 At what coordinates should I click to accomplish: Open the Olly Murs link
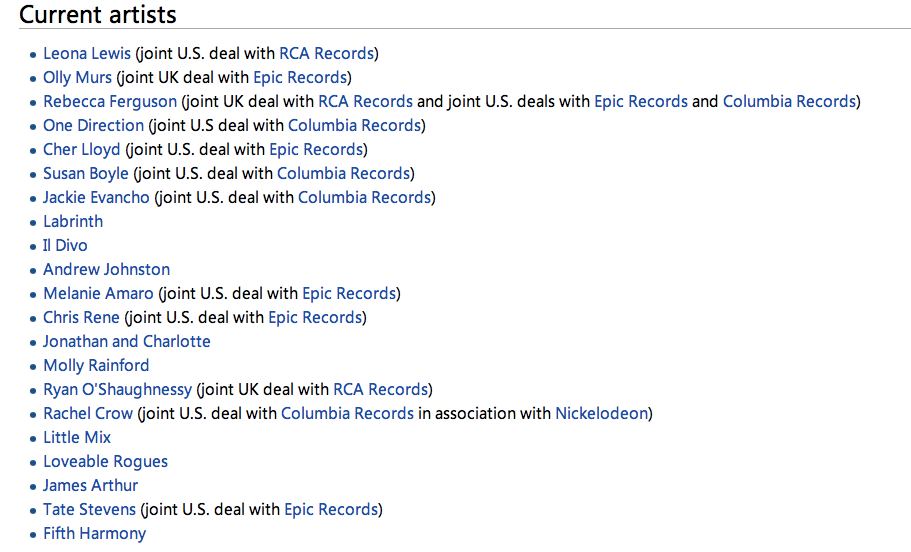point(77,77)
